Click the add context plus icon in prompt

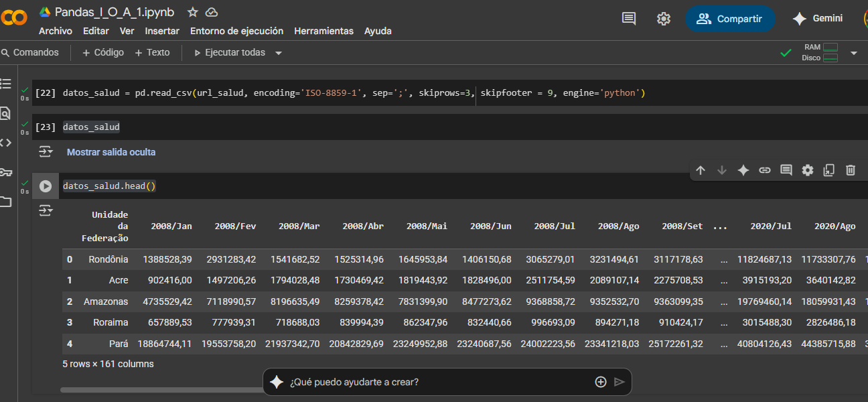click(x=601, y=382)
